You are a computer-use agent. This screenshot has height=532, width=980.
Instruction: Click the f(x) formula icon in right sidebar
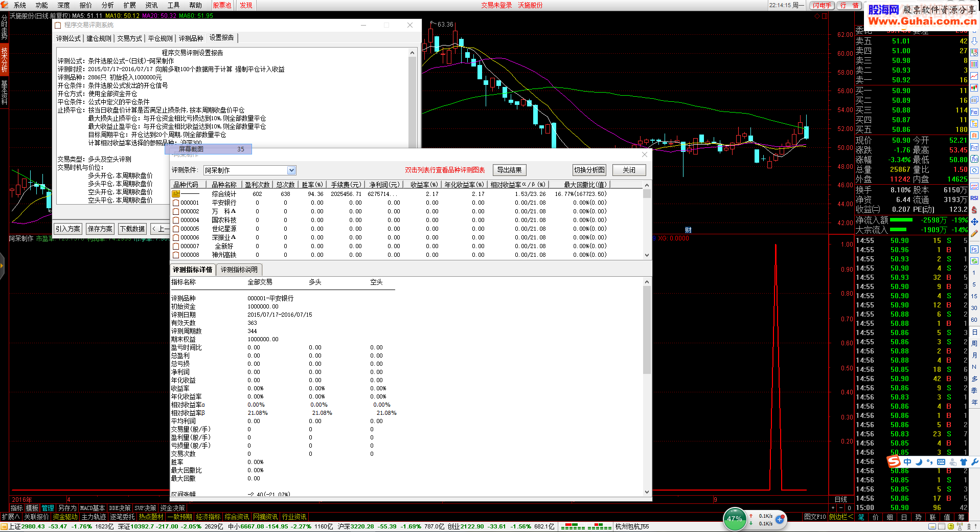pos(974,159)
